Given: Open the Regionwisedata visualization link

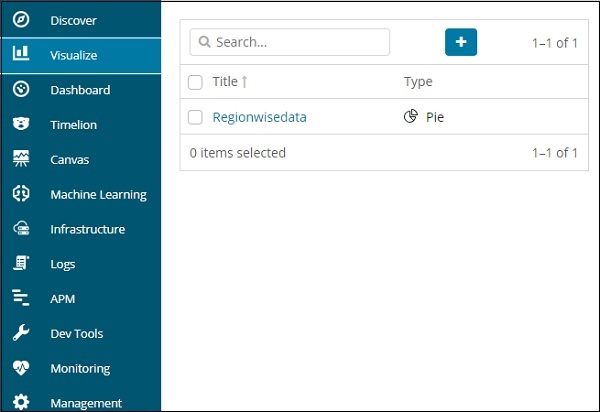Looking at the screenshot, I should pos(259,117).
